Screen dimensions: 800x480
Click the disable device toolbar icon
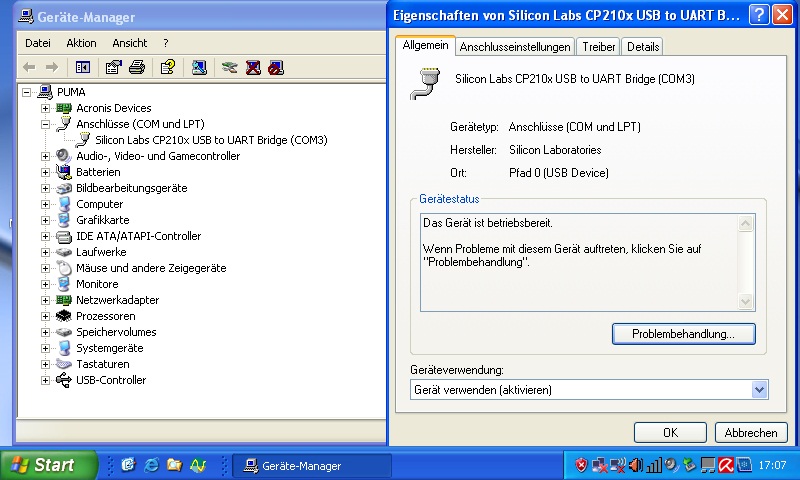click(x=275, y=67)
